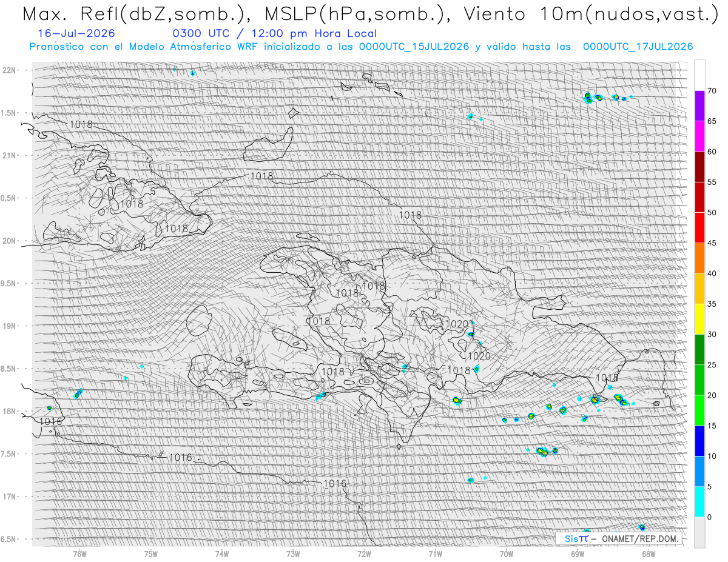The image size is (728, 562).
Task: Click the latitude label "6.5N"
Action: 8,539
